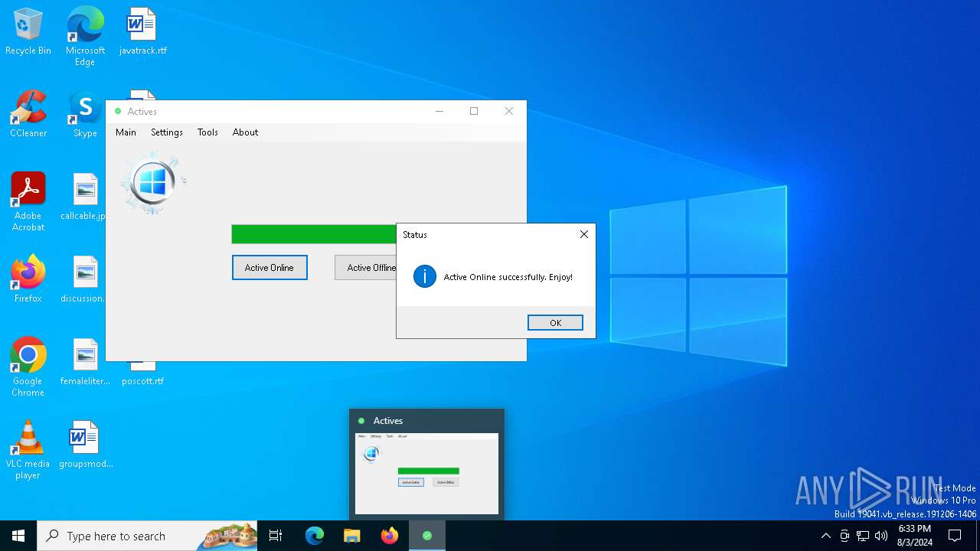The height and width of the screenshot is (551, 980).
Task: Select the discussion image file icon
Action: pos(84,280)
